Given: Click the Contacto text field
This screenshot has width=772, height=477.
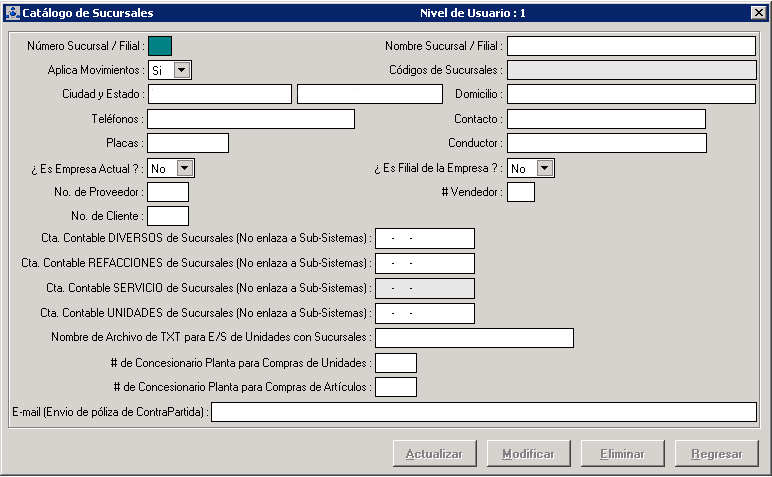Looking at the screenshot, I should click(x=606, y=119).
